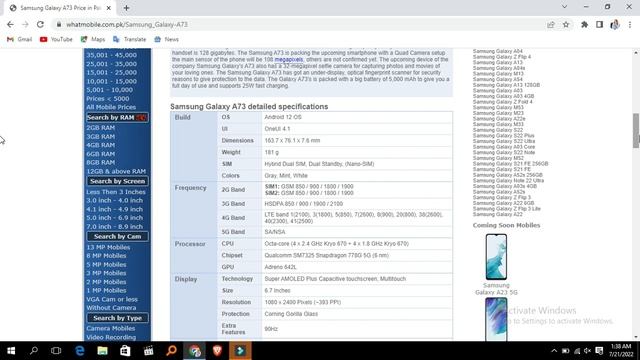640x360 pixels.
Task: Reload the current page
Action: tap(40, 24)
